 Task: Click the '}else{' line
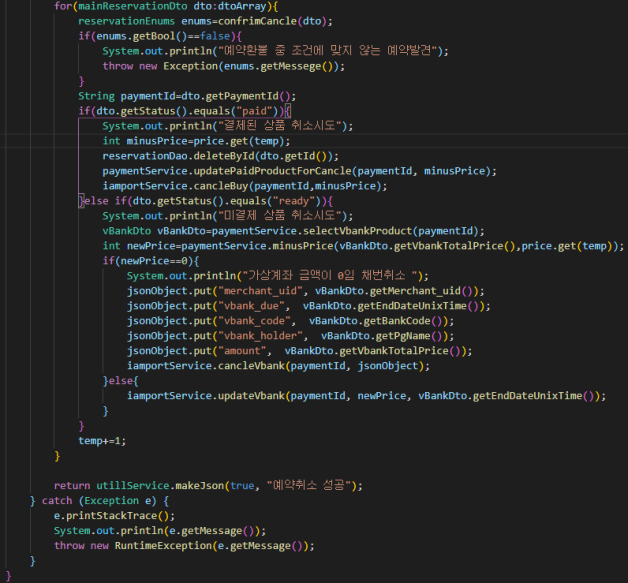[x=121, y=381]
